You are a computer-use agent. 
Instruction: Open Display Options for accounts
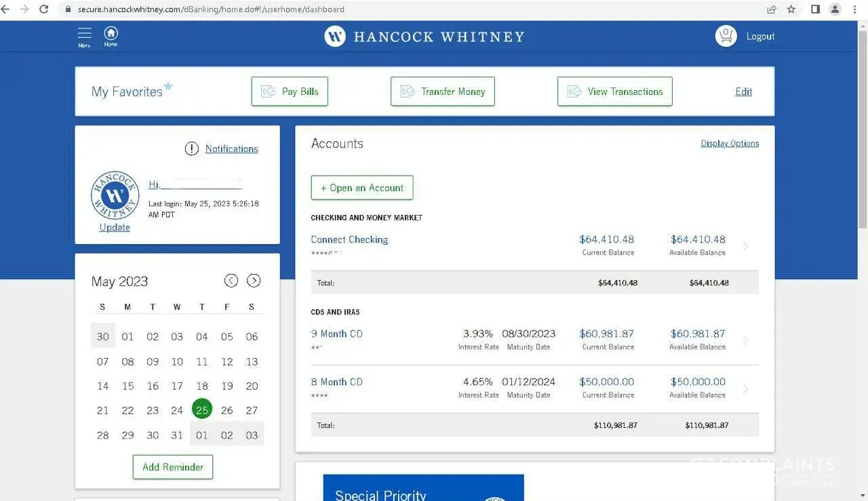click(730, 143)
